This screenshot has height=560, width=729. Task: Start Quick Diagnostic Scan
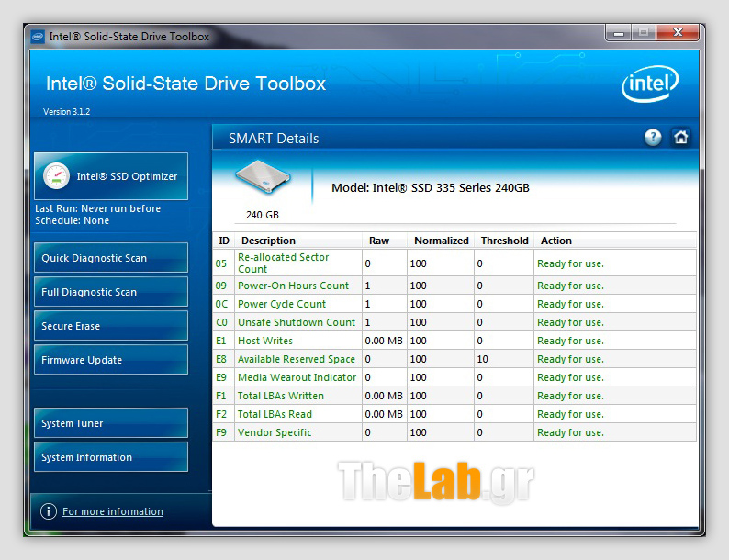point(111,257)
